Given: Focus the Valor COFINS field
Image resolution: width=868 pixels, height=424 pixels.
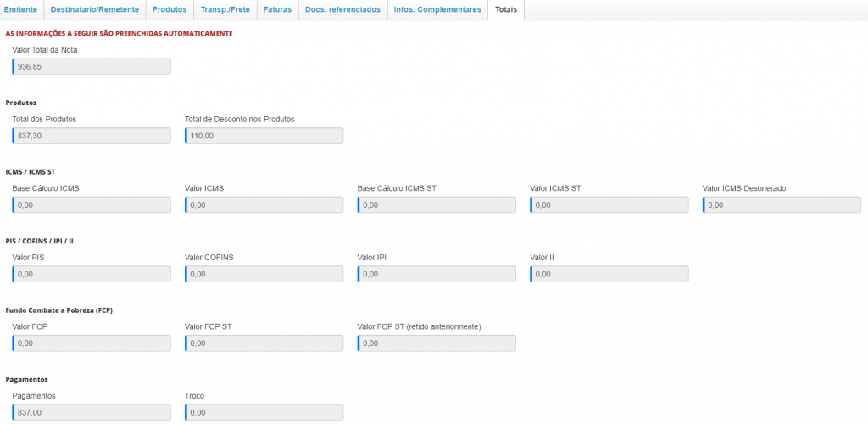Looking at the screenshot, I should [x=264, y=274].
